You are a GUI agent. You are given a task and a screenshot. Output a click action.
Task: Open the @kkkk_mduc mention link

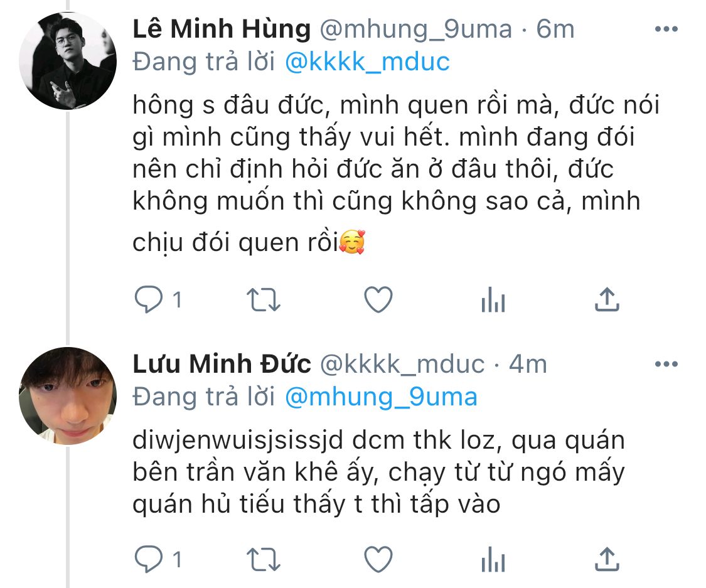(x=367, y=62)
